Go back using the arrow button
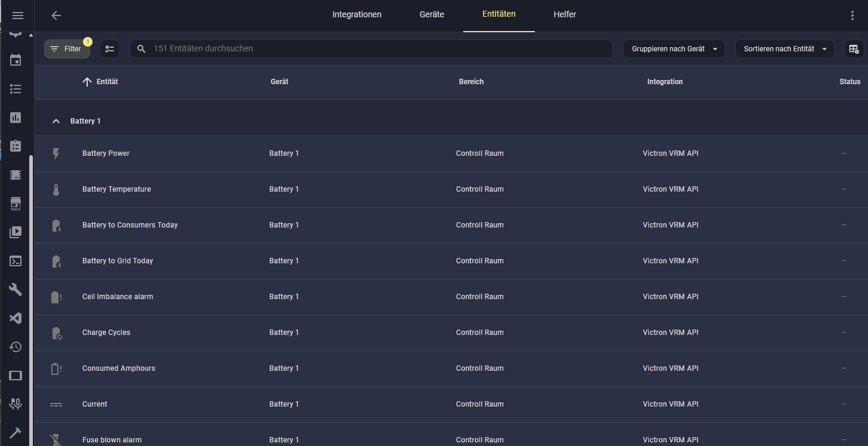 (x=56, y=16)
